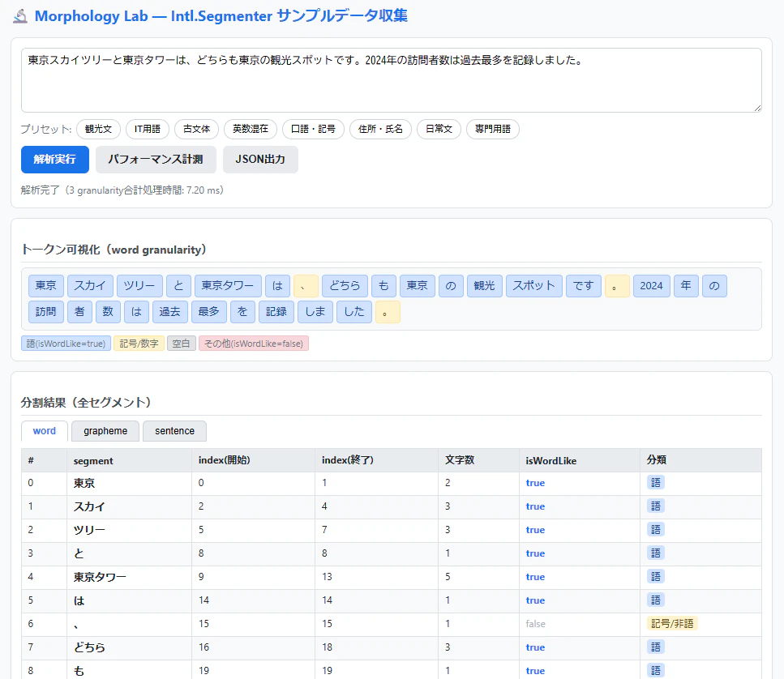The height and width of the screenshot is (679, 784).
Task: Switch to the sentence tab
Action: tap(174, 431)
